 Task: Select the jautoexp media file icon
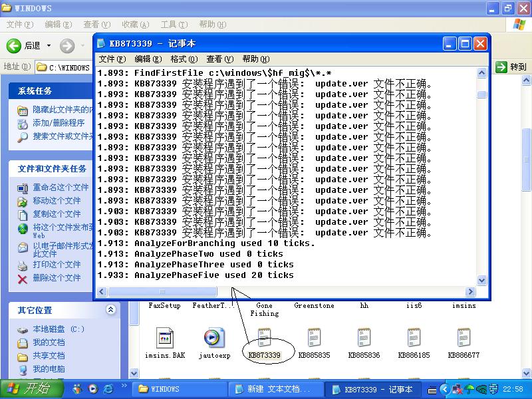(x=214, y=338)
